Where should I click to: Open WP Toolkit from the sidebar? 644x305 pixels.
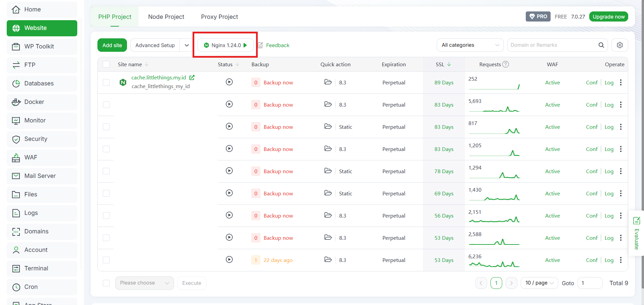click(42, 46)
